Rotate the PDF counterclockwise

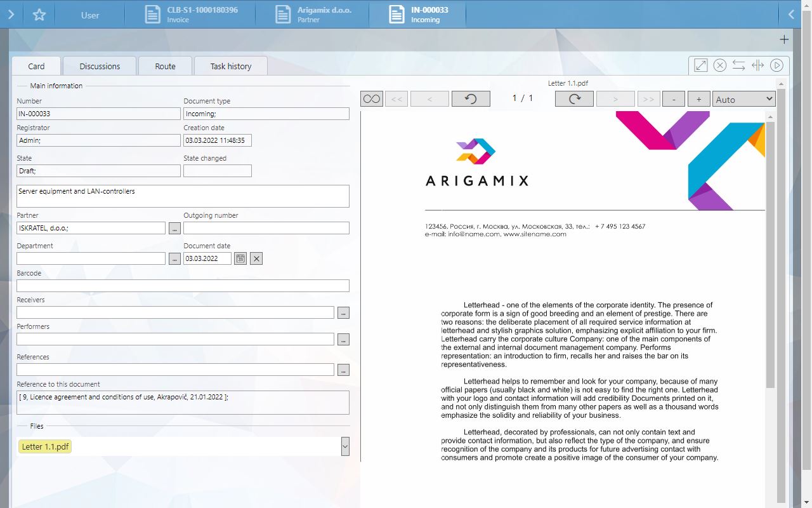[x=471, y=98]
